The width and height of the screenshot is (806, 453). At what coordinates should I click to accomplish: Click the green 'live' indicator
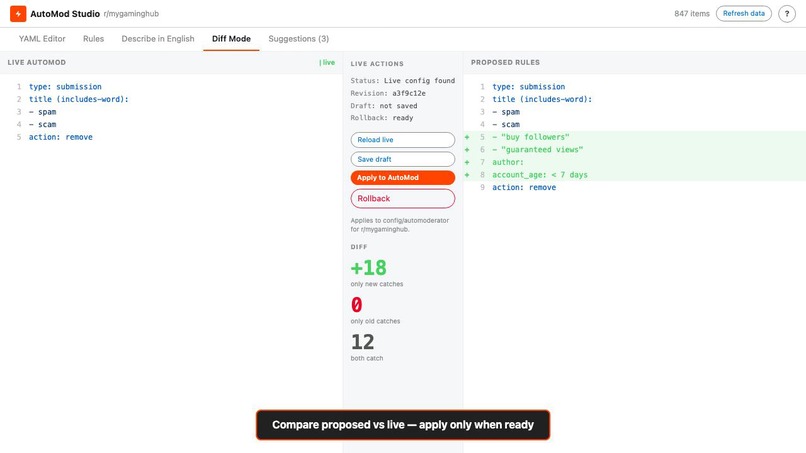[327, 62]
